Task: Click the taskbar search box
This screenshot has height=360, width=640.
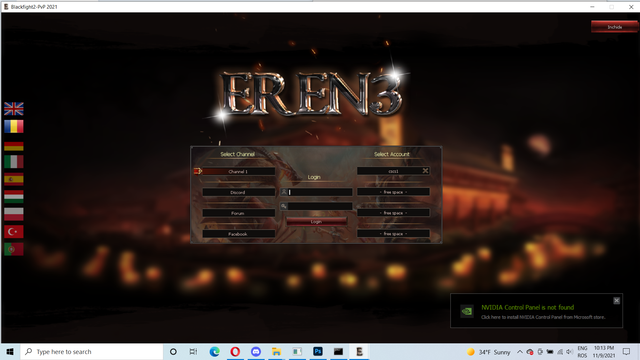Action: pos(92,351)
